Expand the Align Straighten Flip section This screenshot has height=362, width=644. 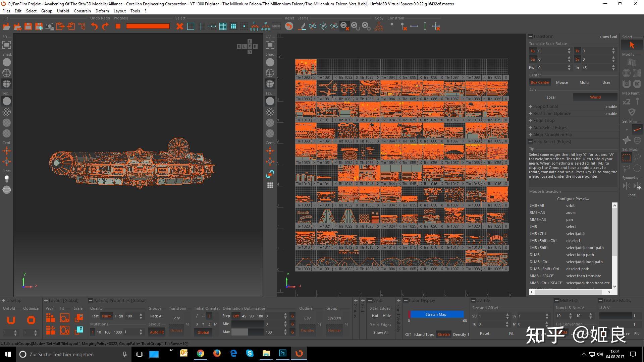pyautogui.click(x=530, y=135)
